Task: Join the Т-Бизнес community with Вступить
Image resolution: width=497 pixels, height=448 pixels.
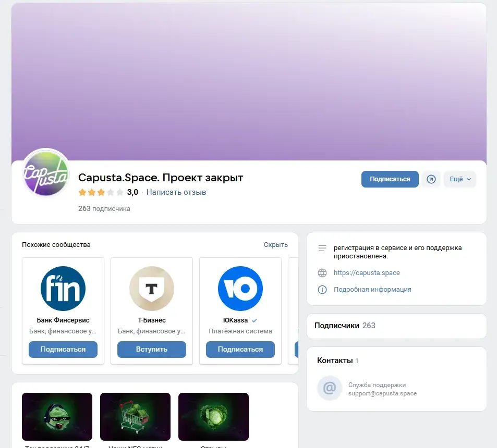Action: click(152, 349)
